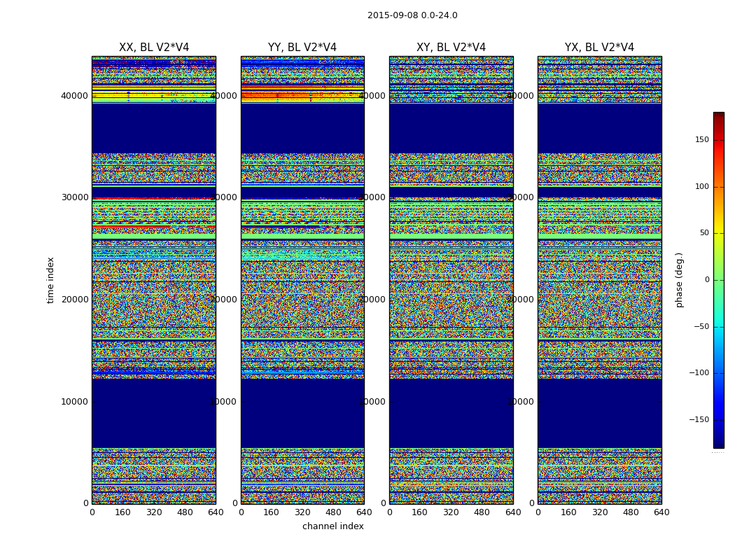Click the YY plot's '10000' time tick
Screen dimensions: 735x560
(223, 402)
